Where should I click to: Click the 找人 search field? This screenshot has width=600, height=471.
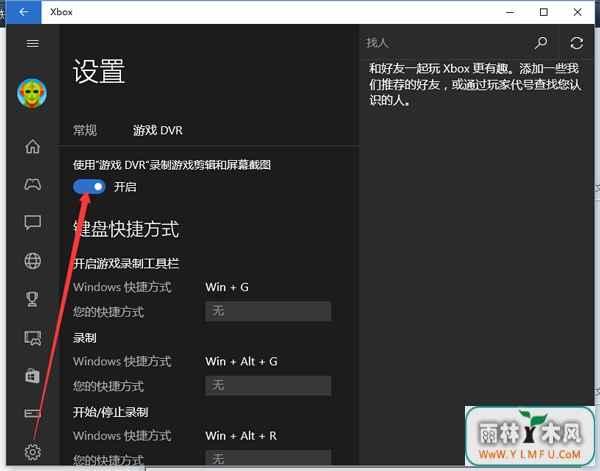click(446, 43)
